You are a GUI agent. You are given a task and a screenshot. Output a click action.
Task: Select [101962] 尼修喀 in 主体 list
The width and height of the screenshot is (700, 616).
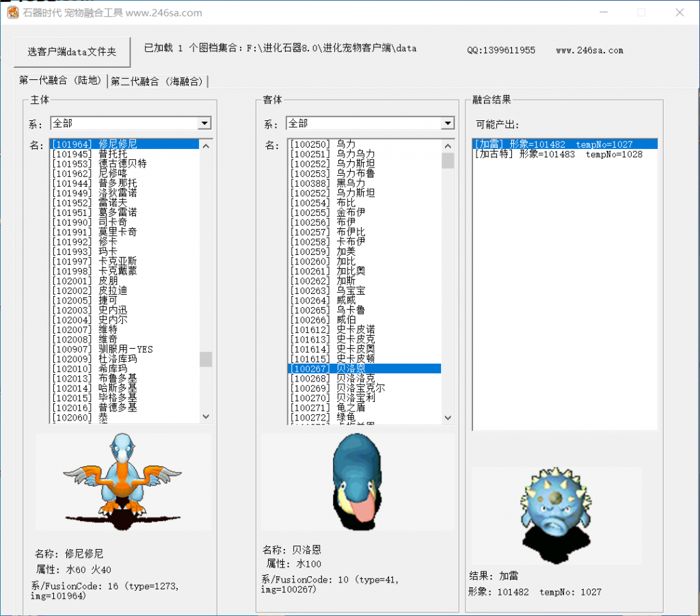pos(124,173)
